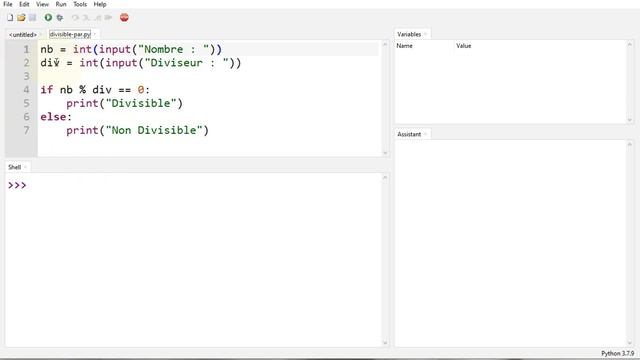Select the Shell panel tab
Image resolution: width=640 pixels, height=360 pixels.
pyautogui.click(x=14, y=167)
